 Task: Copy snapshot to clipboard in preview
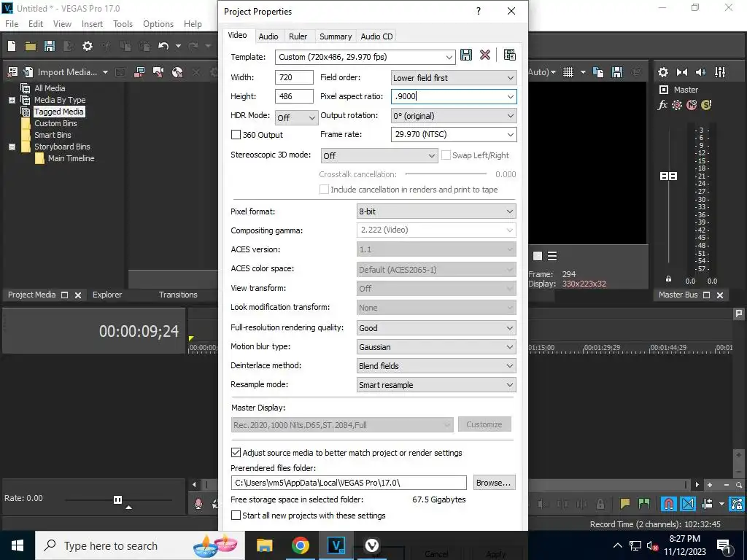click(598, 72)
